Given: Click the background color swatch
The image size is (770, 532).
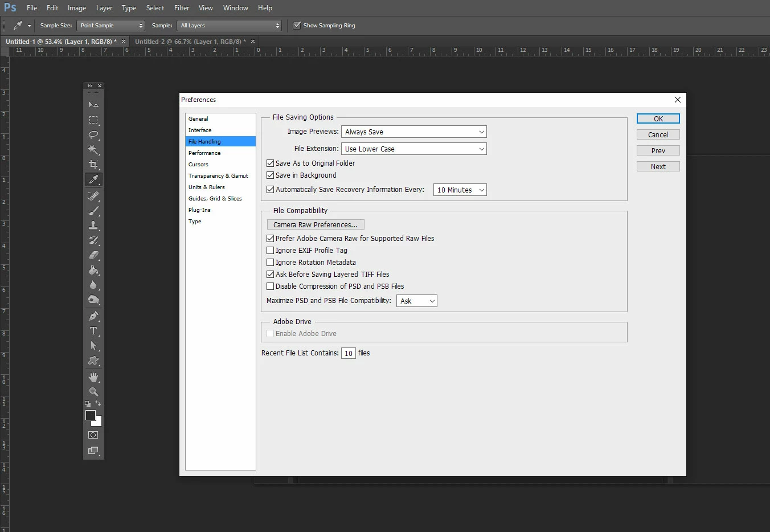Looking at the screenshot, I should pyautogui.click(x=99, y=423).
